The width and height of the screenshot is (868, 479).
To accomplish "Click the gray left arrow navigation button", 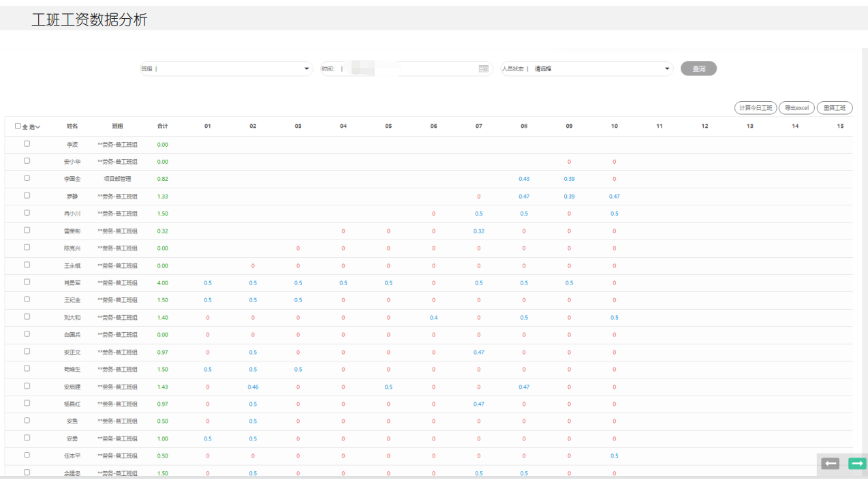I will [830, 463].
